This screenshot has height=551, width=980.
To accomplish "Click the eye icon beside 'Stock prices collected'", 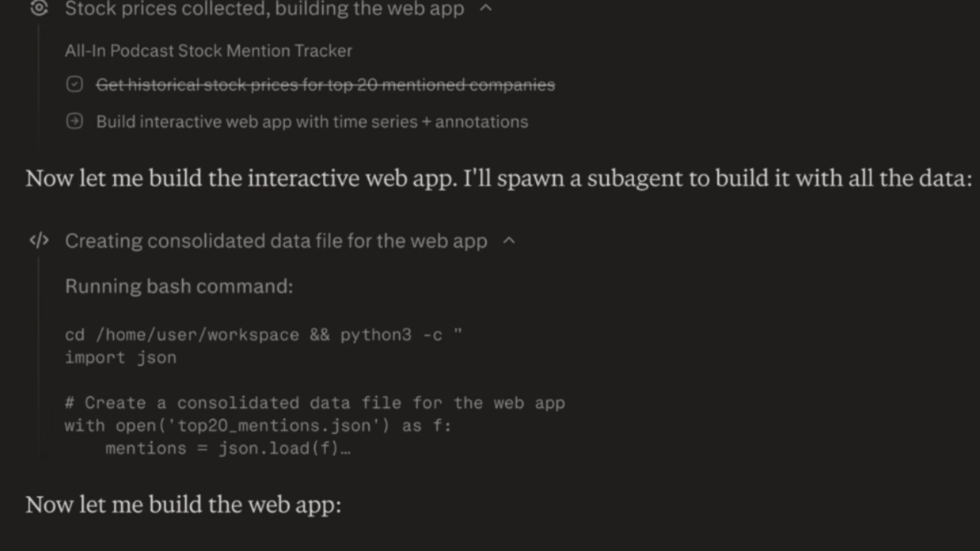I will (38, 8).
